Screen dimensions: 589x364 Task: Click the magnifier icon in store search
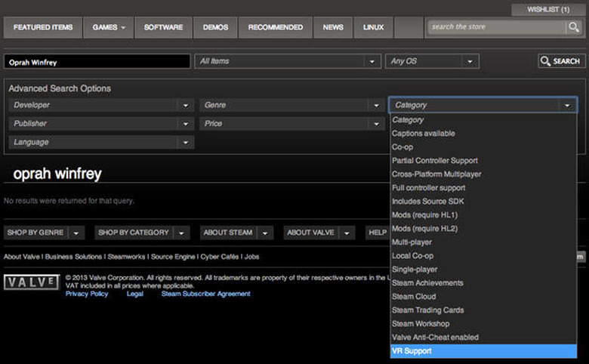[x=574, y=27]
